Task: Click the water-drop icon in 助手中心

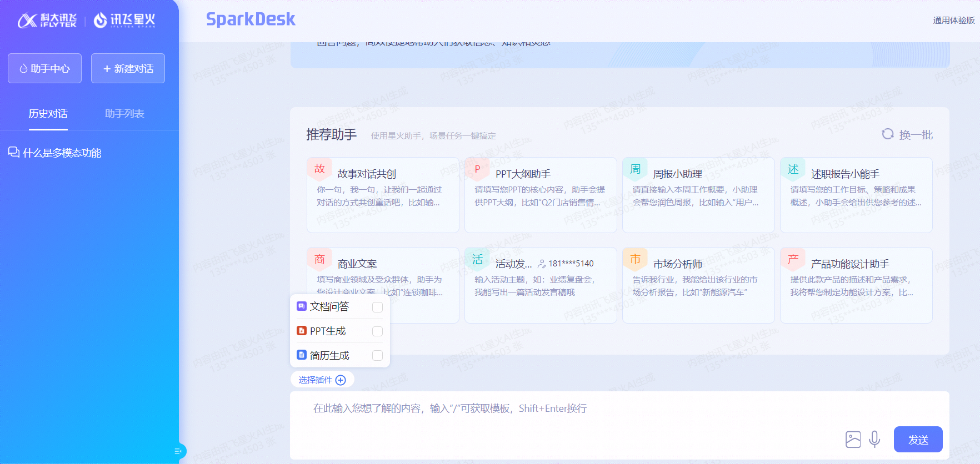Action: pyautogui.click(x=23, y=69)
